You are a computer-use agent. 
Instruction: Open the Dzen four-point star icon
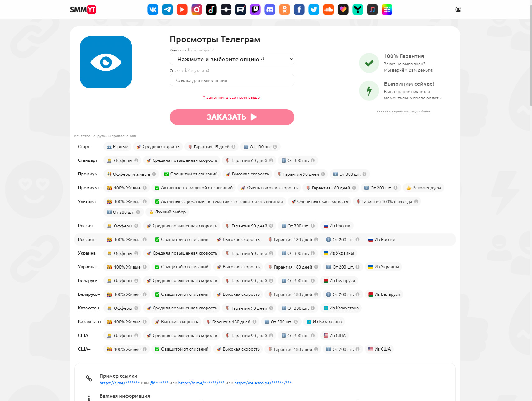(x=226, y=10)
